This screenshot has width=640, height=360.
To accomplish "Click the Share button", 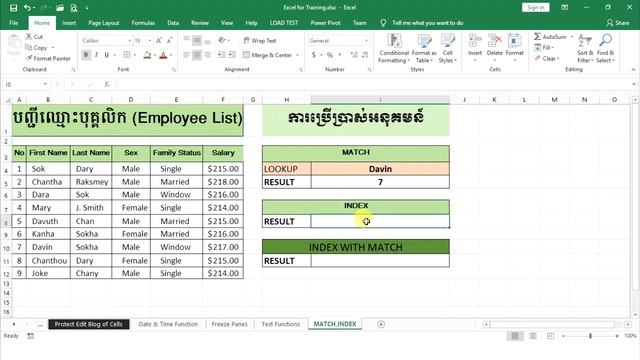I will pyautogui.click(x=618, y=23).
